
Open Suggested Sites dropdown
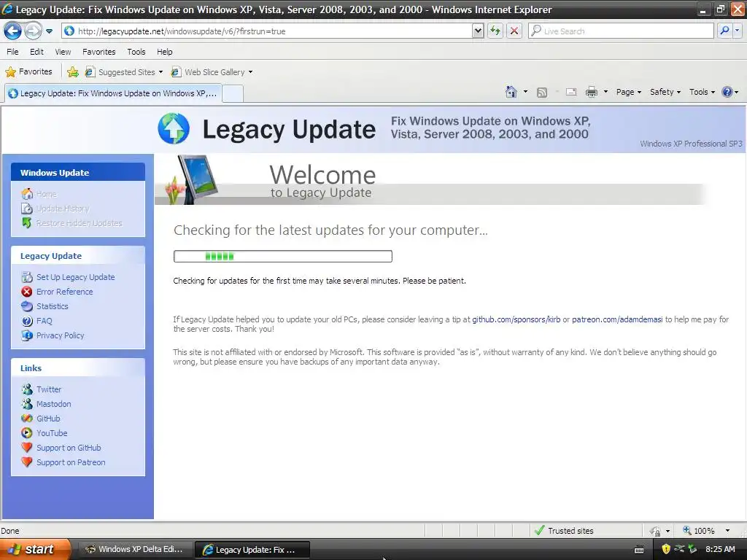point(124,72)
